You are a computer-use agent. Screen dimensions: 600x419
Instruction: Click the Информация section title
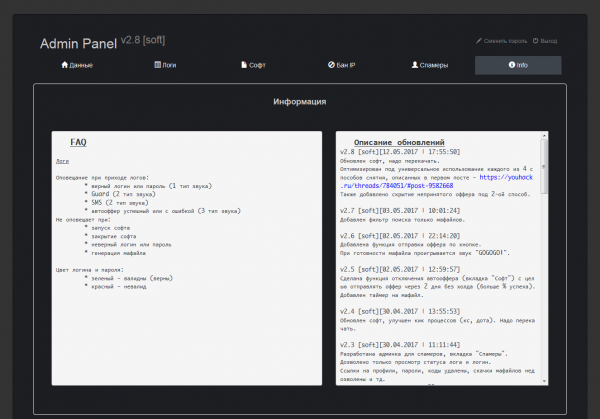click(x=300, y=102)
